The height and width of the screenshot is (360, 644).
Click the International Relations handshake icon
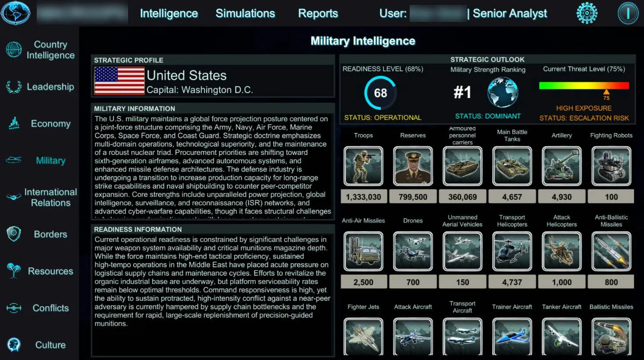pyautogui.click(x=14, y=197)
